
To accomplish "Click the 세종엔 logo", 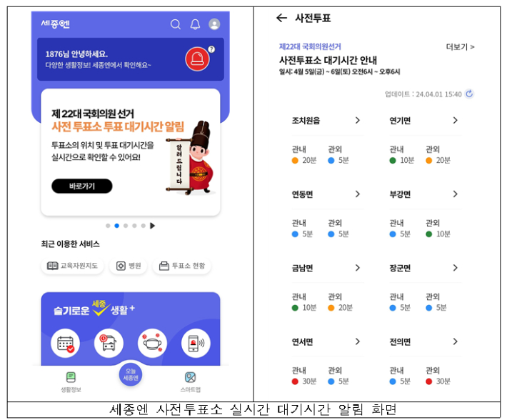I will 55,24.
